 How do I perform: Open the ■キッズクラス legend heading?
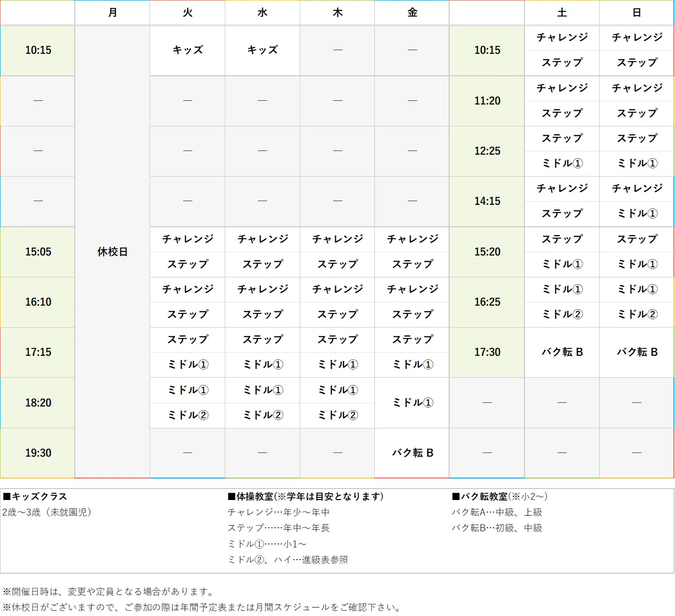click(35, 496)
